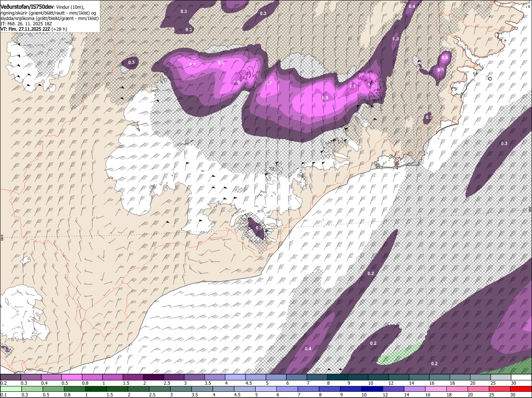532x398 pixels.
Task: Click the '0.2' label in the upper legend row
Action: tap(3, 383)
